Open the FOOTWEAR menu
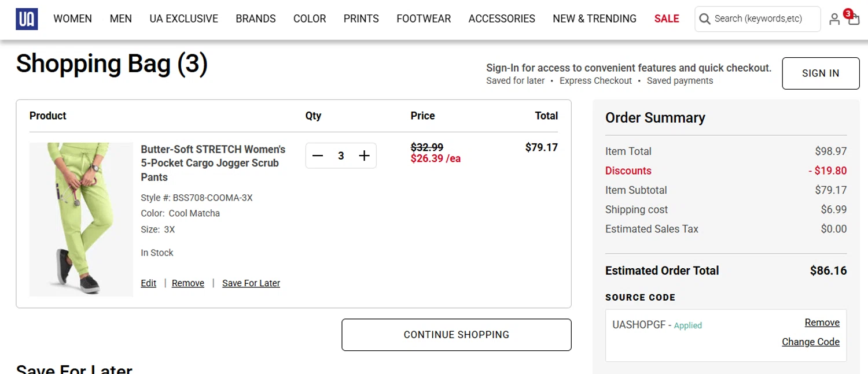868x374 pixels. coord(424,18)
